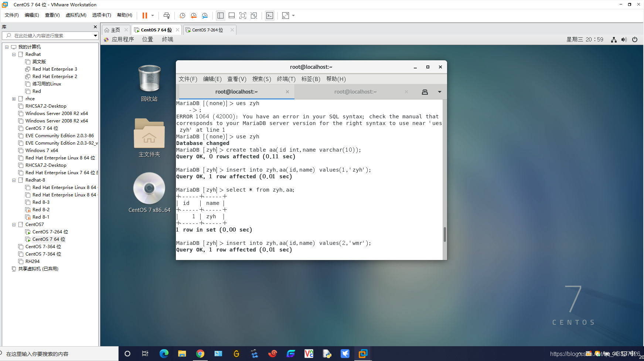The width and height of the screenshot is (644, 361).
Task: Open the terminal tab list dropdown
Action: (440, 92)
